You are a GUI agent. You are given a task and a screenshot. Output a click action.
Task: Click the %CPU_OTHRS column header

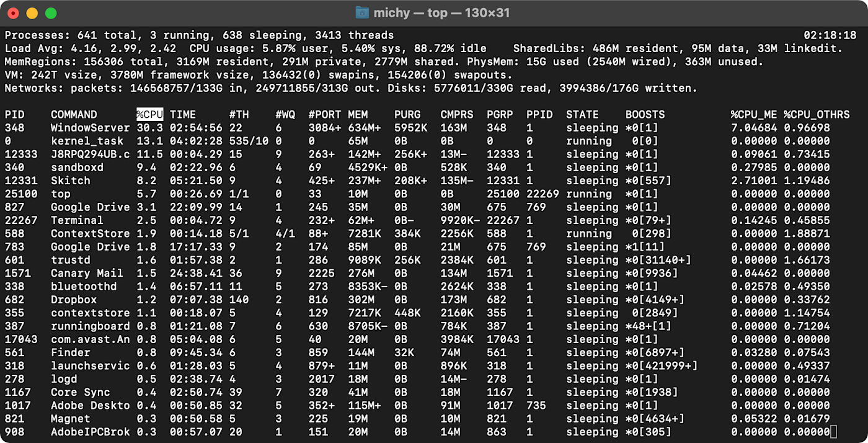[x=817, y=114]
